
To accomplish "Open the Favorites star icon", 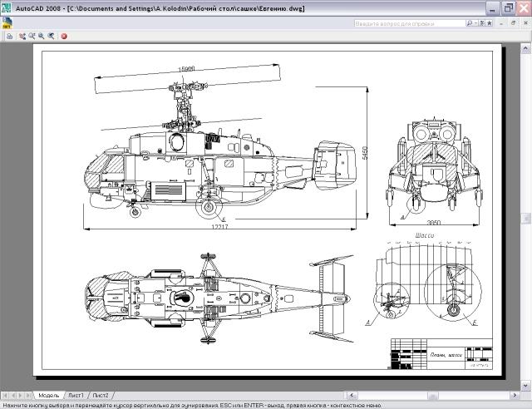I will [x=490, y=23].
